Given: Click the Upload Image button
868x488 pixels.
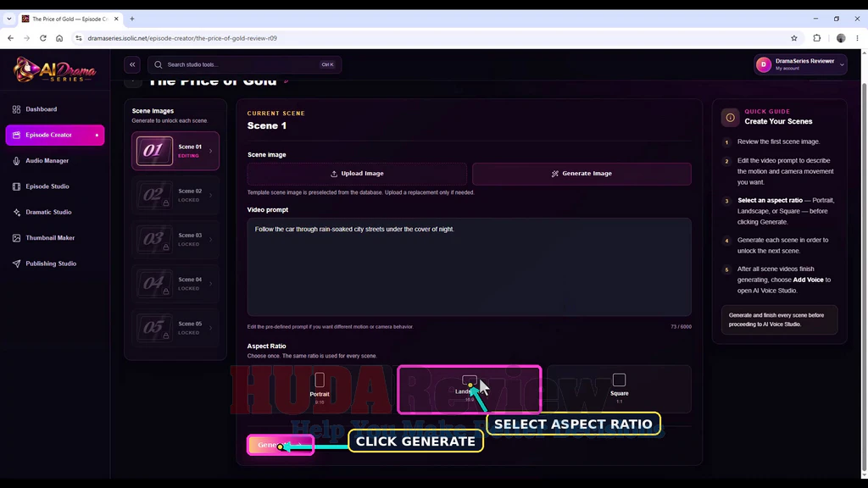Looking at the screenshot, I should point(357,174).
